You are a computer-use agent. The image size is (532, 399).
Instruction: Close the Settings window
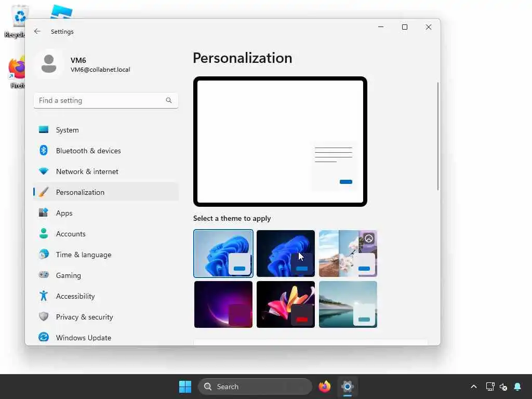click(x=429, y=27)
